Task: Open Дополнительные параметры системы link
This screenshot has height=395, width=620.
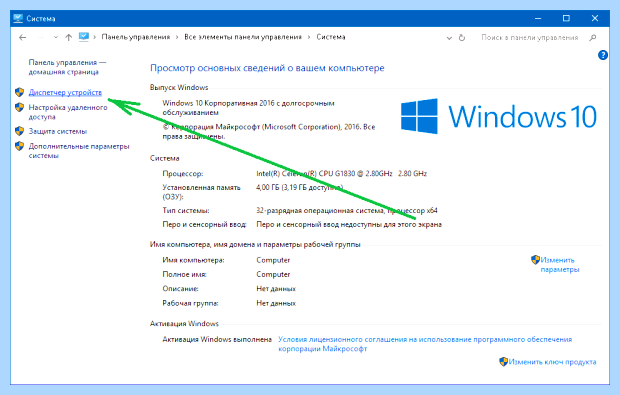Action: pyautogui.click(x=79, y=151)
